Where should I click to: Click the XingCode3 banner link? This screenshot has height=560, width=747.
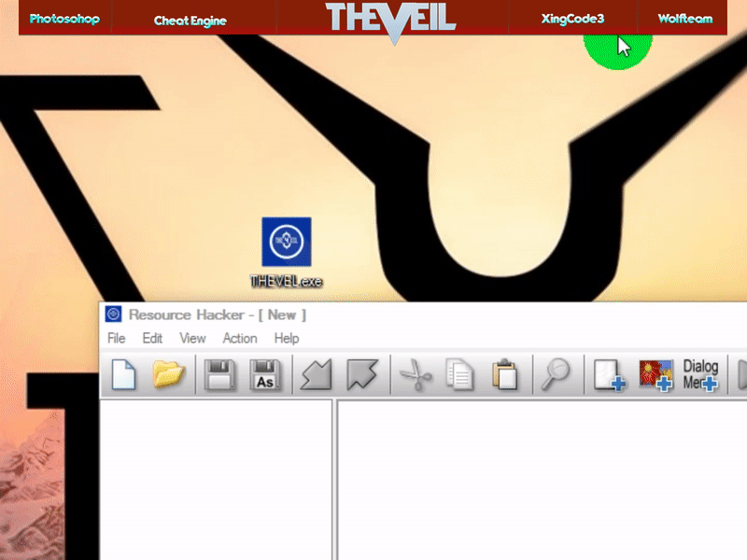[x=572, y=19]
